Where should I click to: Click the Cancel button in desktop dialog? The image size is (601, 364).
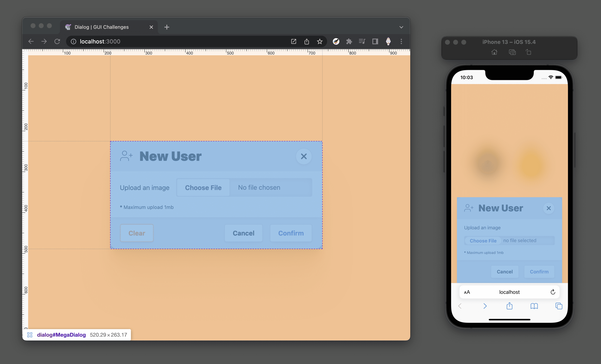[x=243, y=233]
